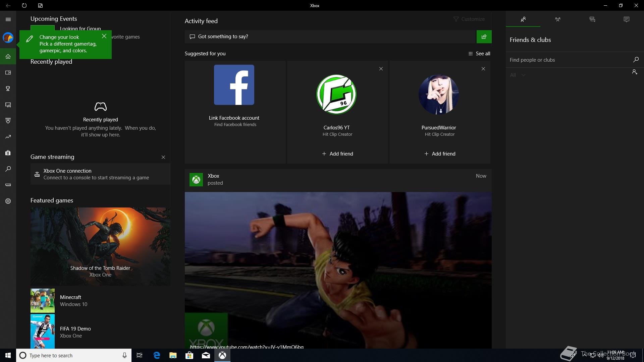Close the Game streaming section
The width and height of the screenshot is (644, 362).
tap(163, 157)
